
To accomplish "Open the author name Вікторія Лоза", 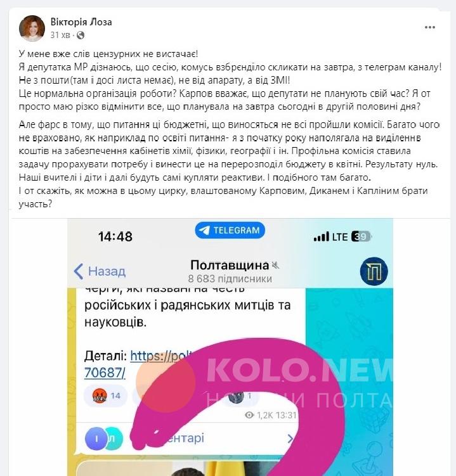I will point(81,22).
